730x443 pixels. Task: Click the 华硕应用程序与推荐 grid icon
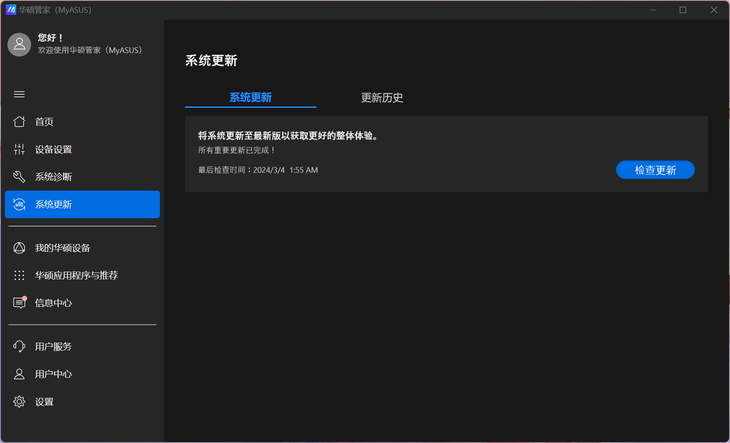19,275
